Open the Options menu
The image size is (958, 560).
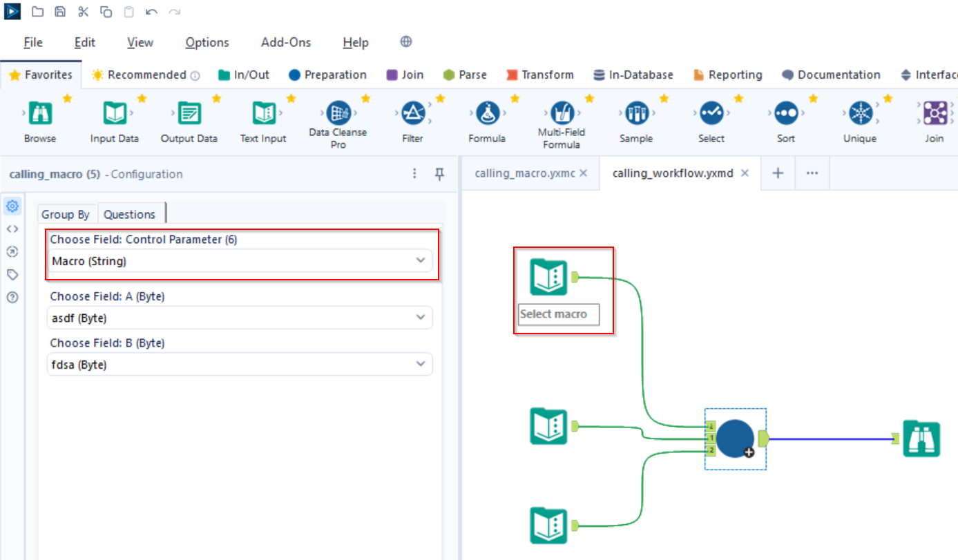click(207, 42)
